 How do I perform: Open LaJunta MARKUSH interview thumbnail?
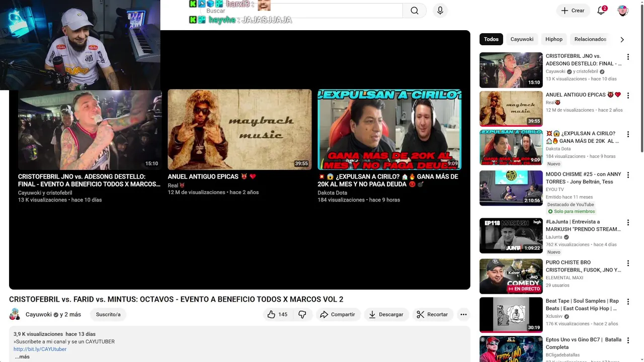[x=511, y=235]
